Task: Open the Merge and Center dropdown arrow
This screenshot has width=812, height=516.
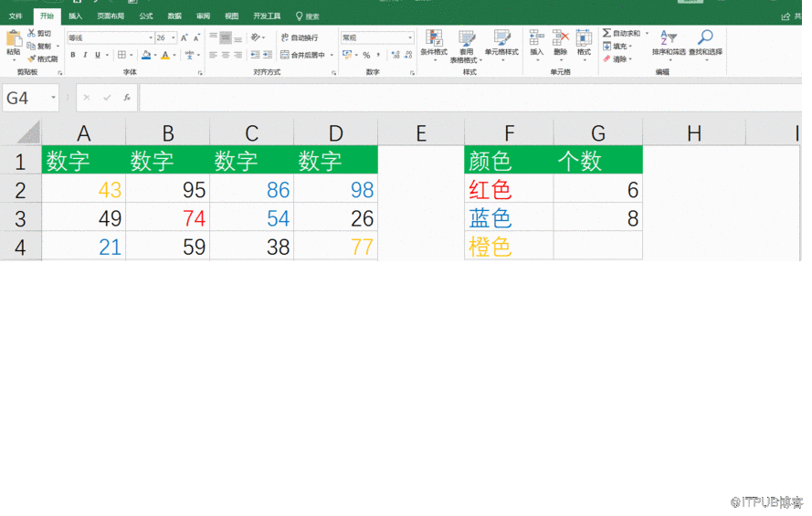Action: [x=332, y=55]
